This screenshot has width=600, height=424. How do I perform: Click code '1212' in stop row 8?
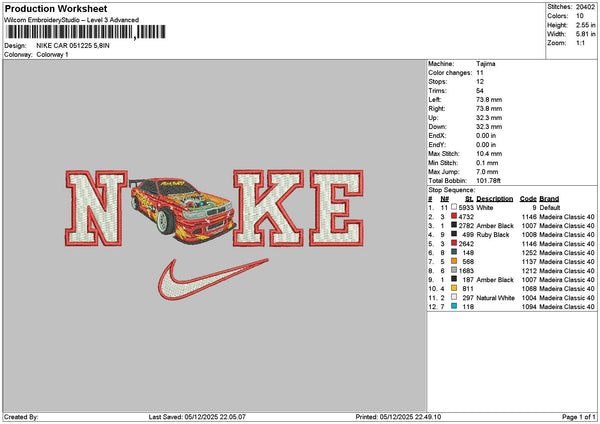(529, 271)
